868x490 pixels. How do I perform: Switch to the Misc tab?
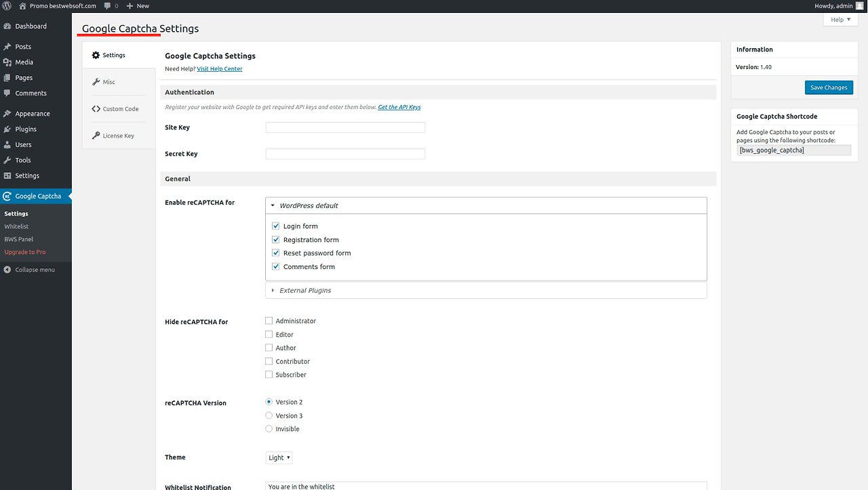coord(119,82)
